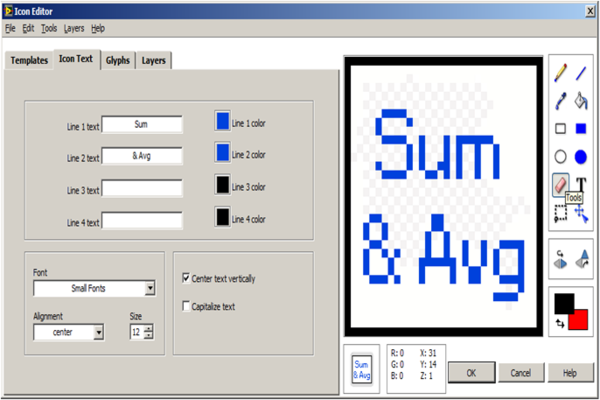The height and width of the screenshot is (400, 600).
Task: Pick the red fill color swatch
Action: [580, 321]
